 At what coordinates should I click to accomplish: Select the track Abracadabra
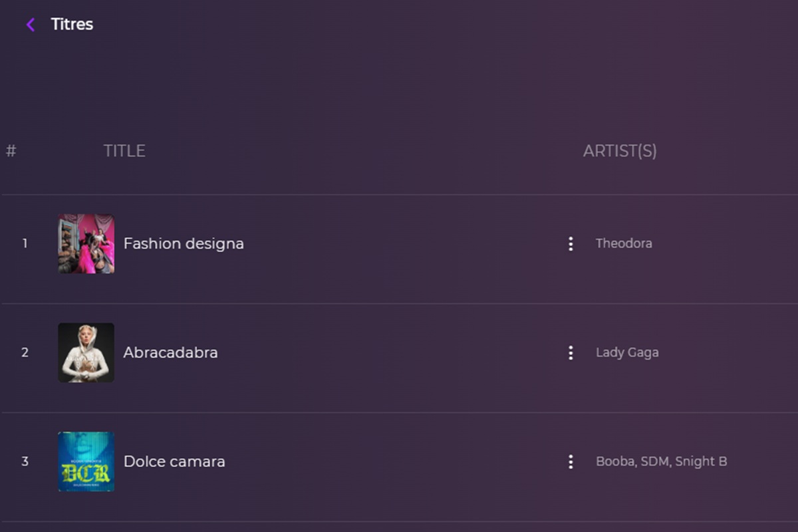point(170,352)
